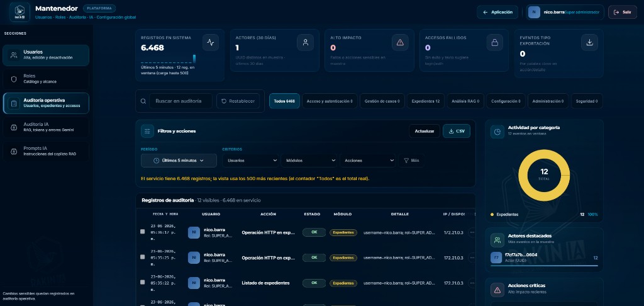644x306 pixels.
Task: Select the Seguridad 0 tab
Action: pos(587,101)
